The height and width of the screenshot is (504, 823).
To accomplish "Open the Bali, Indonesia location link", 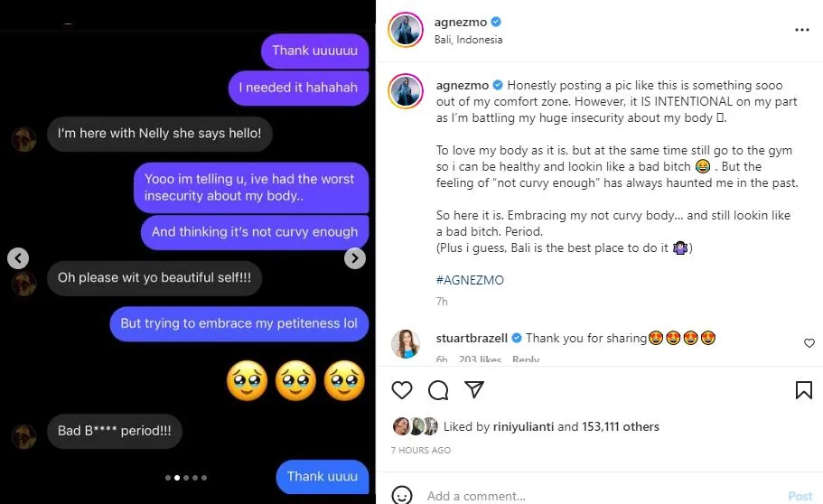I will click(x=468, y=40).
